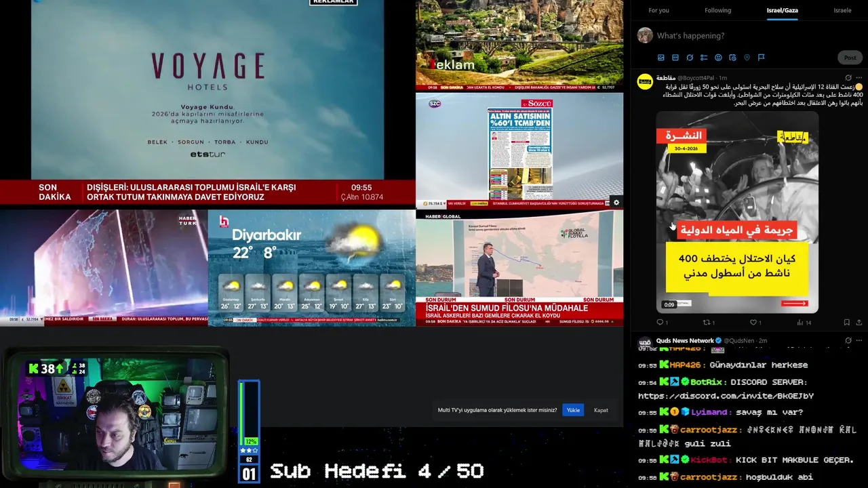868x488 pixels.
Task: Dismiss install prompt with Kapat
Action: pyautogui.click(x=601, y=410)
